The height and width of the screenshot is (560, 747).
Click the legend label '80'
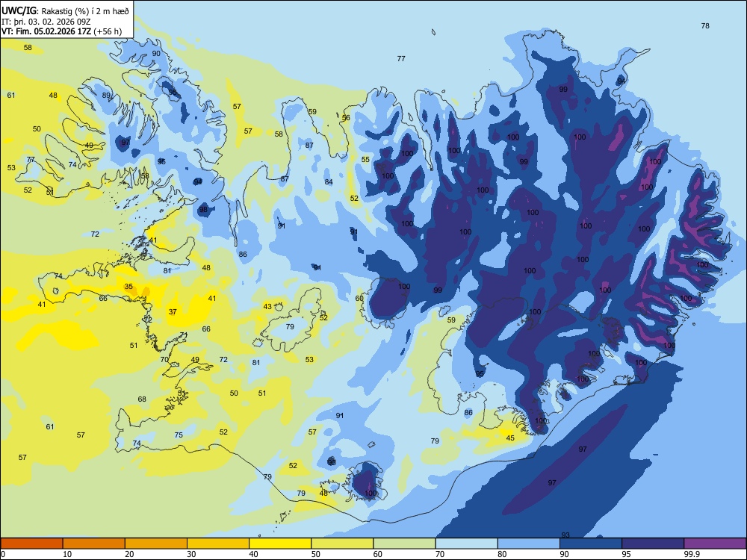[502, 554]
